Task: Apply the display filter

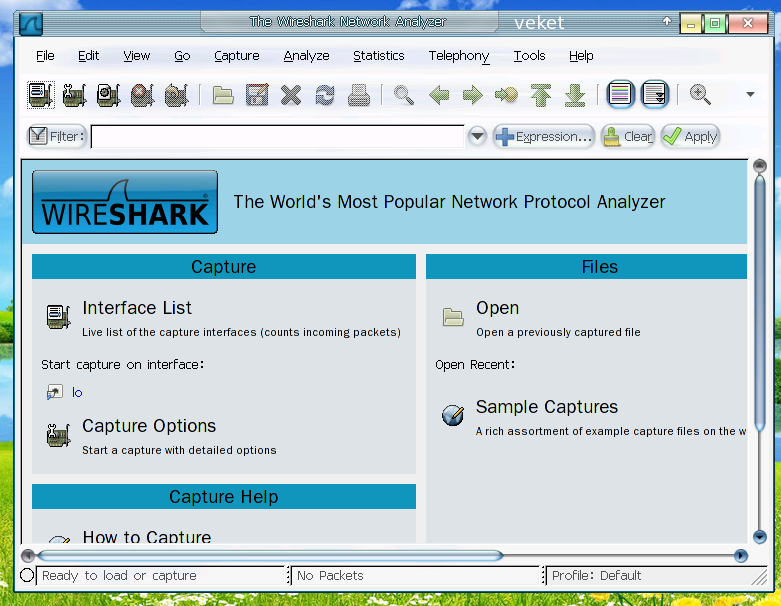Action: 690,136
